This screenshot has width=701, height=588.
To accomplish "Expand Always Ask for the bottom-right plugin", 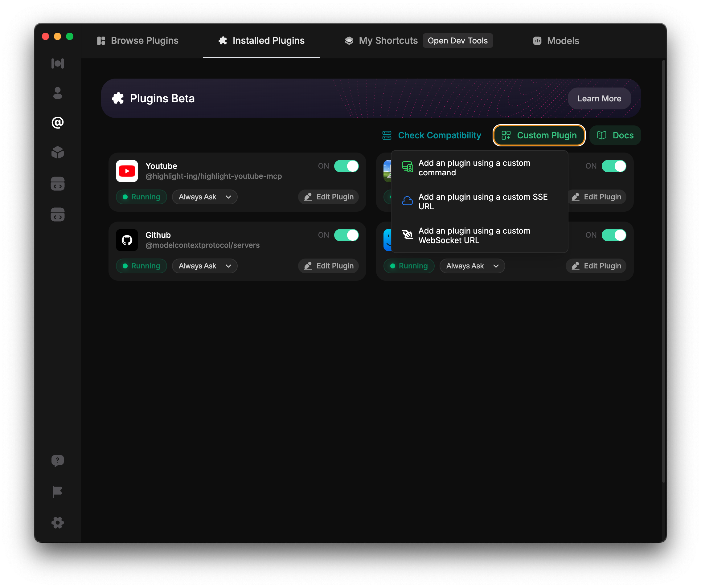I will pos(472,266).
